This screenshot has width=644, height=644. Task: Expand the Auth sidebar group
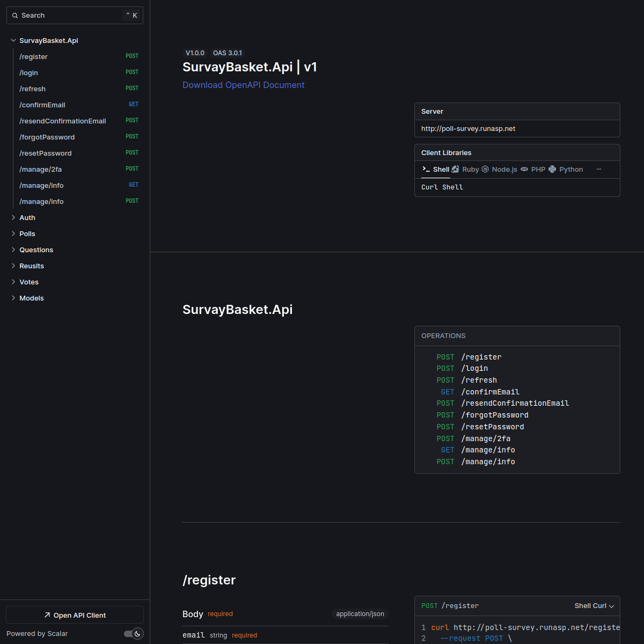[13, 217]
